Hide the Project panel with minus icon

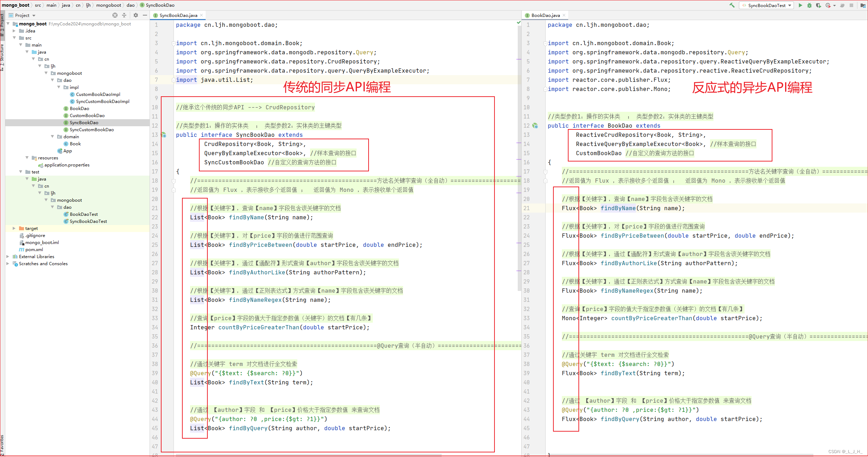(x=145, y=15)
